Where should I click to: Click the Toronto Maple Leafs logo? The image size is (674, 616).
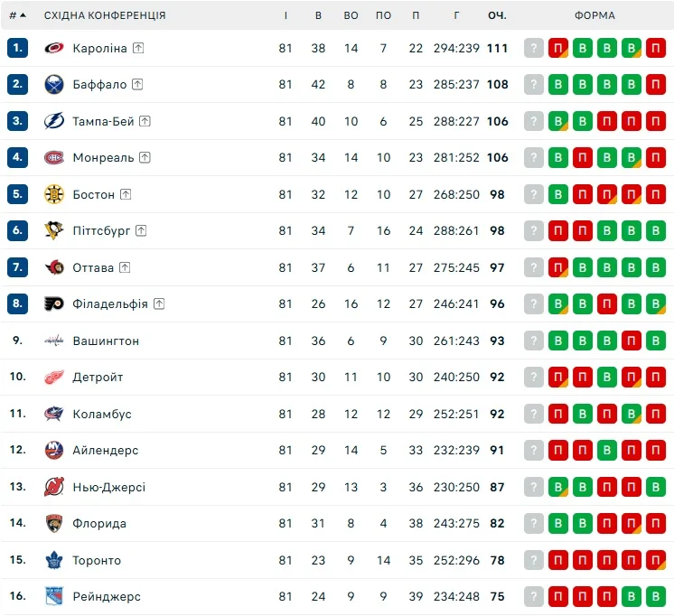[54, 560]
